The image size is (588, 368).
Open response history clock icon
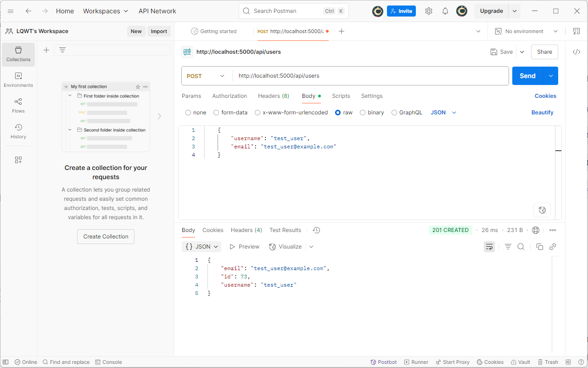click(x=316, y=230)
